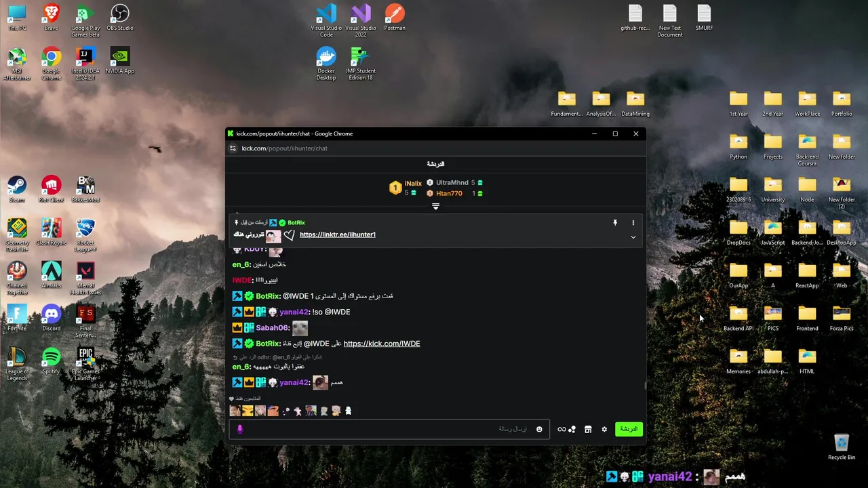Open Rocket League desktop icon
Viewport: 868px width, 488px height.
[85, 235]
